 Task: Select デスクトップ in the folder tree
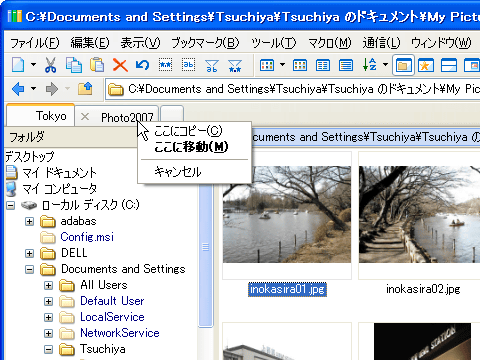tap(29, 156)
